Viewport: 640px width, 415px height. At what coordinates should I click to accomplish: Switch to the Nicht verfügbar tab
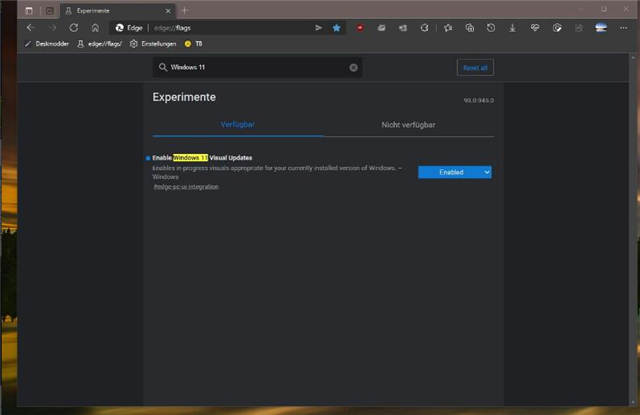(x=408, y=125)
